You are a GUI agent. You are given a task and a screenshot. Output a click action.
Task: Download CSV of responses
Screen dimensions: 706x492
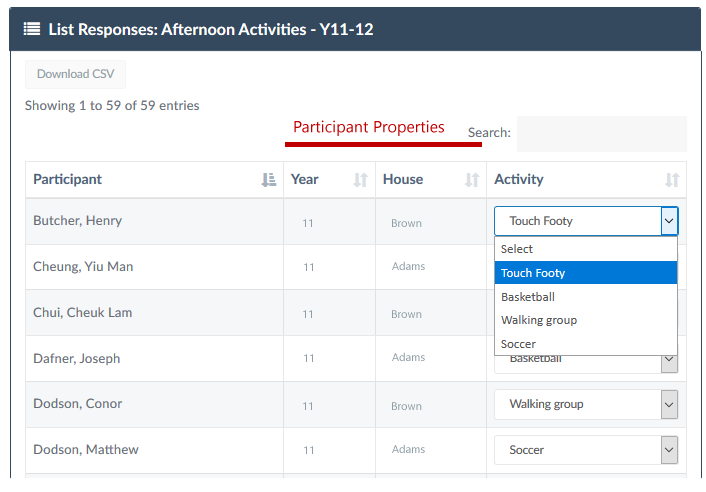75,74
